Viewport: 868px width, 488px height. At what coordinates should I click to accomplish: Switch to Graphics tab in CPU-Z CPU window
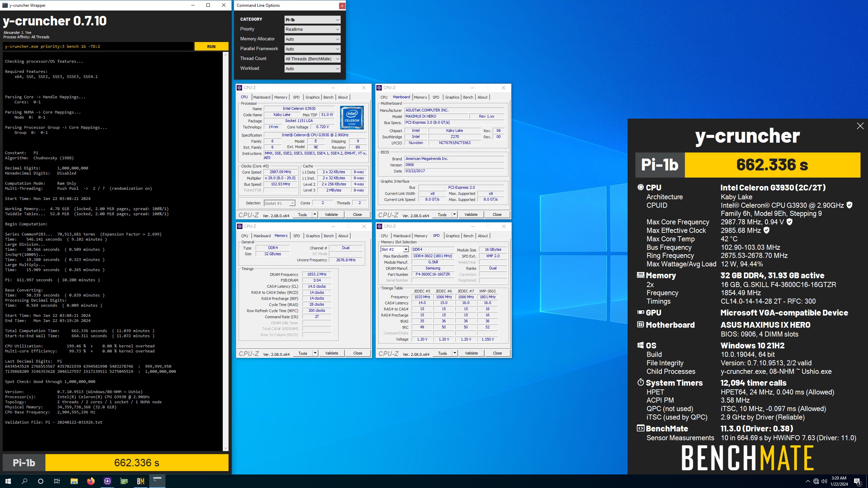tap(312, 97)
